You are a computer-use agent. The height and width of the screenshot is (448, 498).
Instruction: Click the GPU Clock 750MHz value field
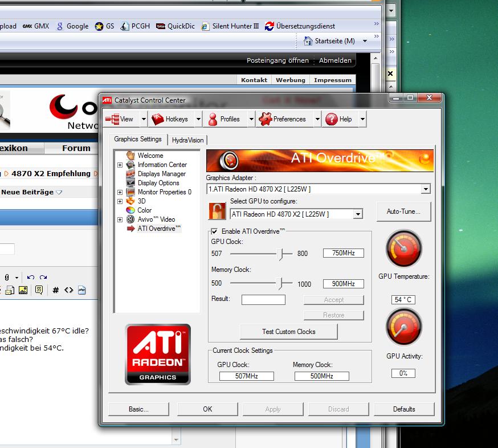(344, 253)
